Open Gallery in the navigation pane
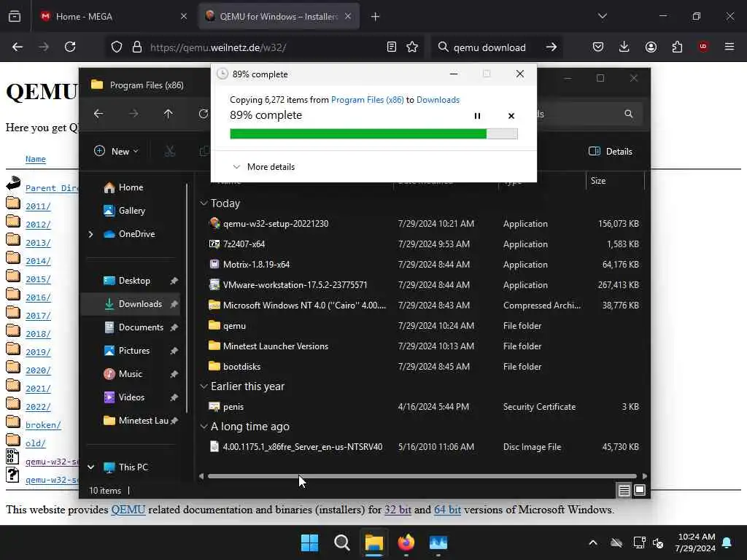Viewport: 747px width, 560px height. pos(125,211)
